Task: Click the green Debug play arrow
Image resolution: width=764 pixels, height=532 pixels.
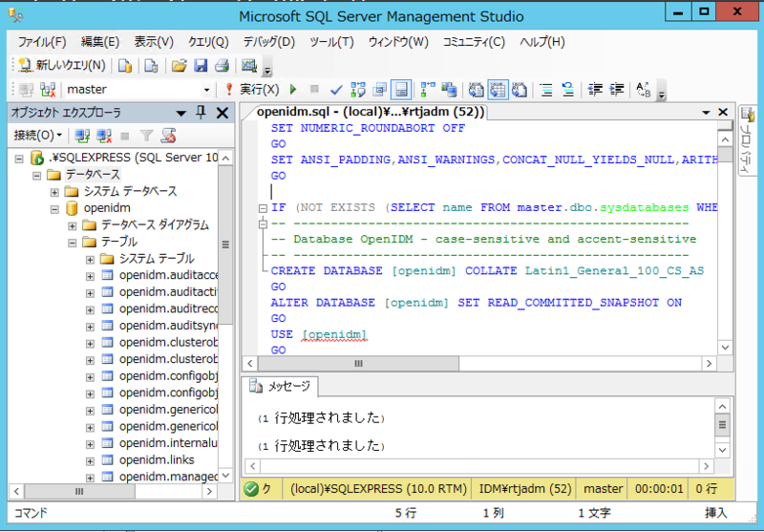Action: (293, 90)
